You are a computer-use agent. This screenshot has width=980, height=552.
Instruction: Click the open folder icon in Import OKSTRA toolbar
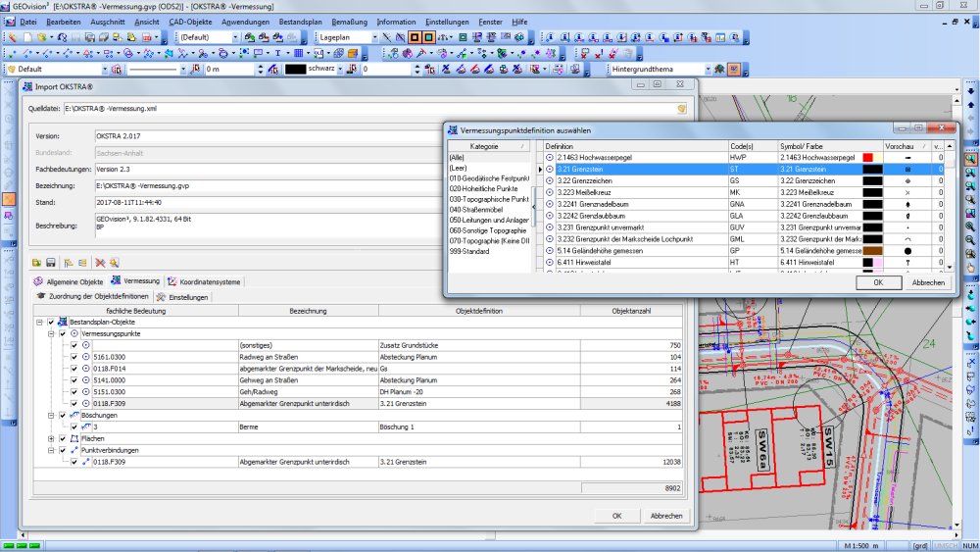(x=37, y=263)
